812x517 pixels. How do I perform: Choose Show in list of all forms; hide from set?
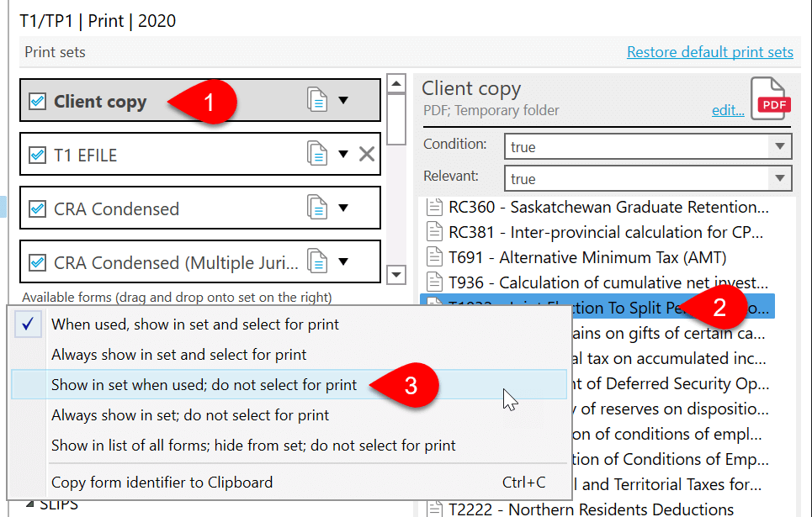(289, 445)
